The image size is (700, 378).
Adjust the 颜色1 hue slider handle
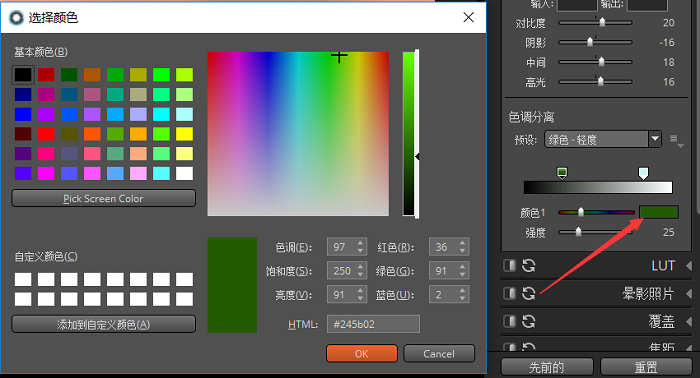581,212
